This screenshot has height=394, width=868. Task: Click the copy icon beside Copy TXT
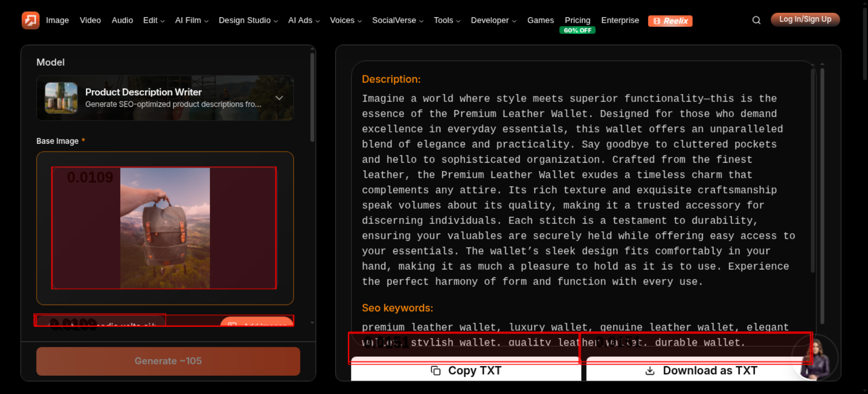[436, 371]
